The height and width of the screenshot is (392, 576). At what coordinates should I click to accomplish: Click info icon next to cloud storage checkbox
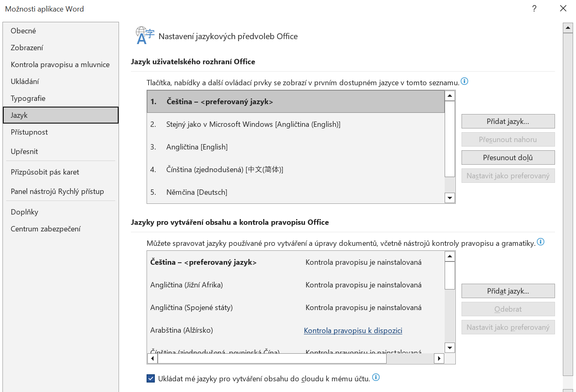point(376,378)
